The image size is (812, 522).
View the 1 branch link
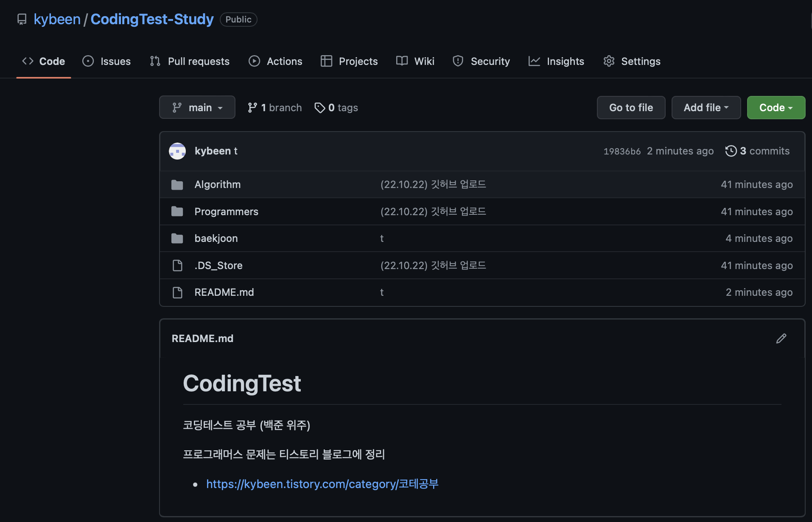tap(275, 108)
